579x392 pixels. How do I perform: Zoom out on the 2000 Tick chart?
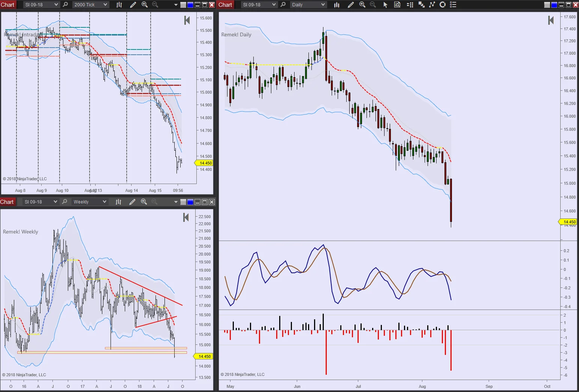155,5
